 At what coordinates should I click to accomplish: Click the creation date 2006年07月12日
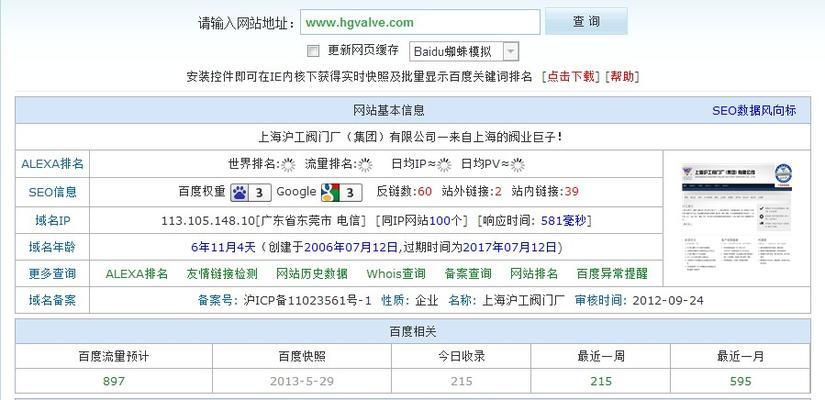tap(351, 247)
